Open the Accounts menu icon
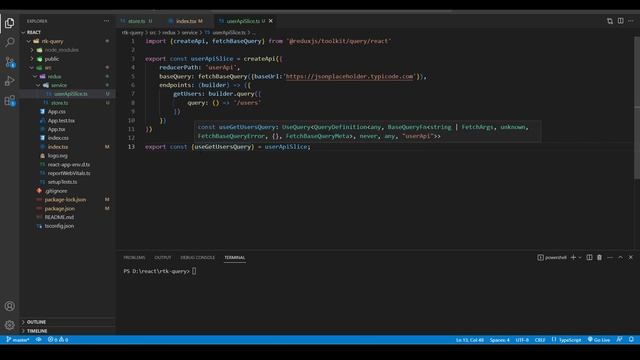Image resolution: width=640 pixels, height=360 pixels. pyautogui.click(x=9, y=306)
